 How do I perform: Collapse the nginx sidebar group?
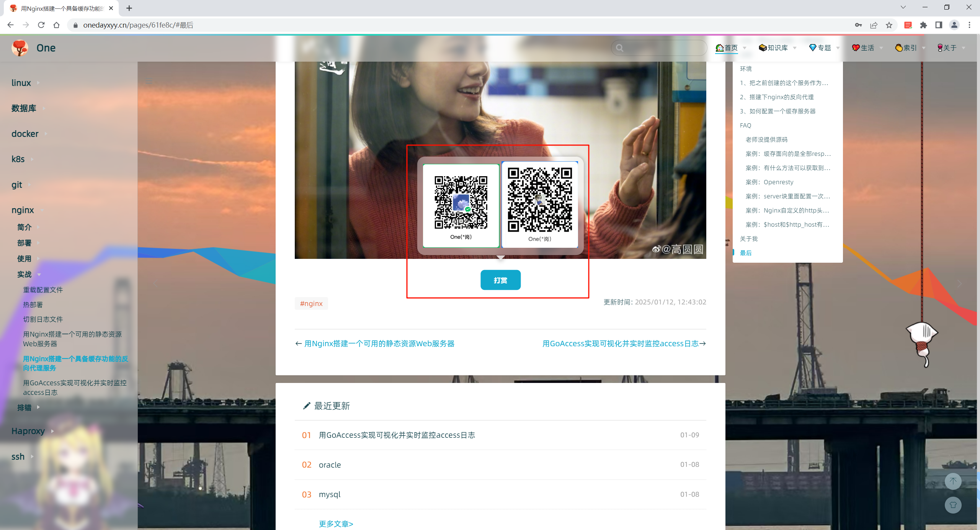[x=28, y=210]
